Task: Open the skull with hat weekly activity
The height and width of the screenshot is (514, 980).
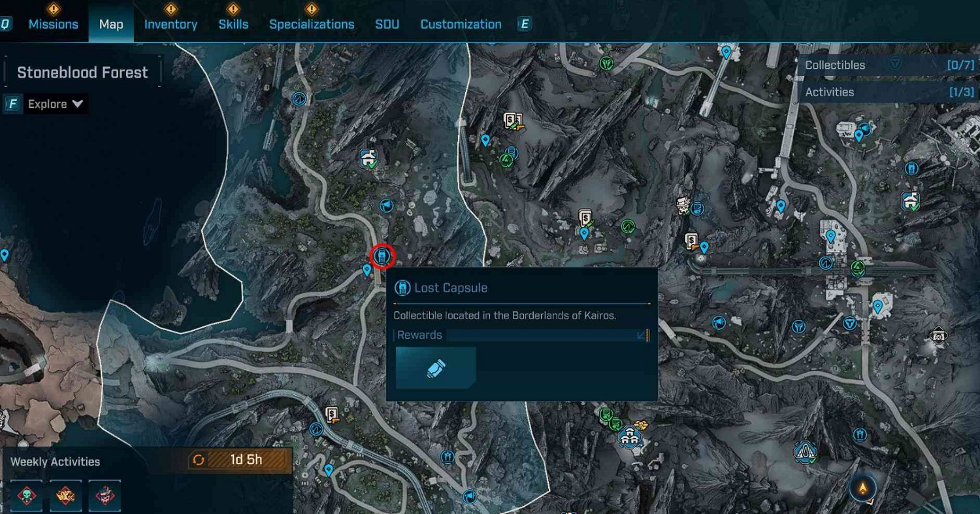Action: click(x=105, y=495)
